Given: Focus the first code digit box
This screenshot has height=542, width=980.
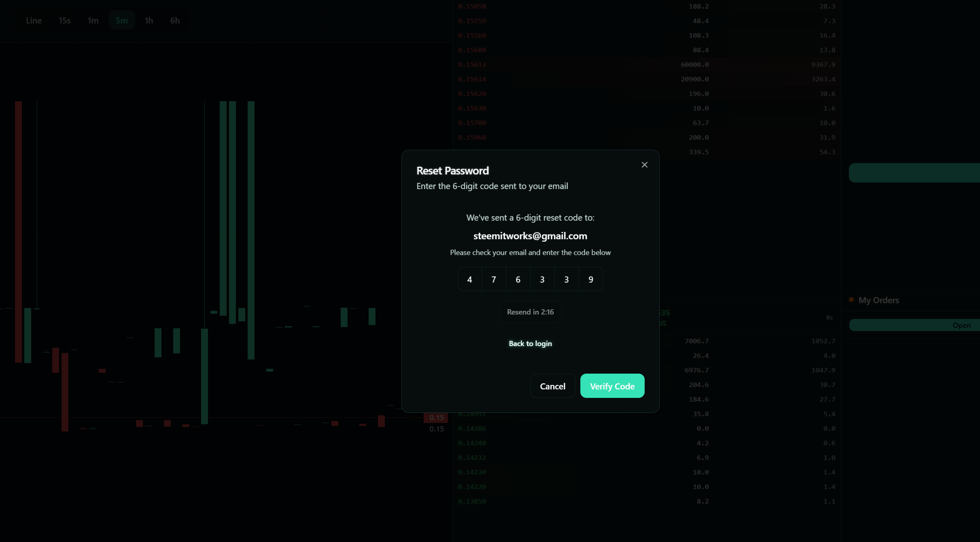Looking at the screenshot, I should click(469, 279).
